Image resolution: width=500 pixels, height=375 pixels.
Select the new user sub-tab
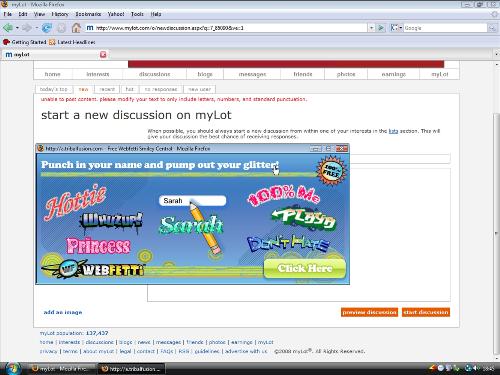click(199, 89)
